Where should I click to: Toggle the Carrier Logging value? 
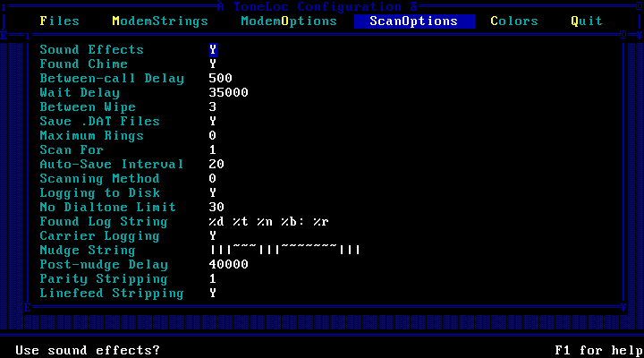point(213,236)
